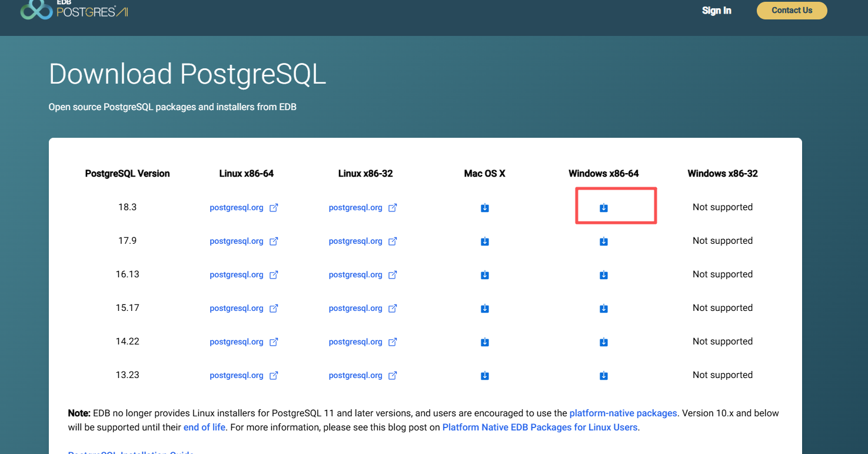
Task: Select version number 18.3
Action: (127, 207)
